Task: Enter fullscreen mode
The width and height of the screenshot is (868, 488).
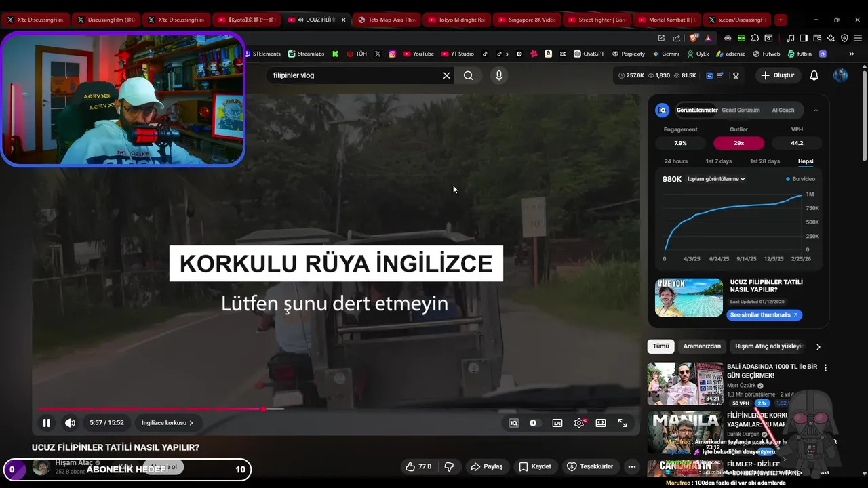Action: (x=623, y=423)
